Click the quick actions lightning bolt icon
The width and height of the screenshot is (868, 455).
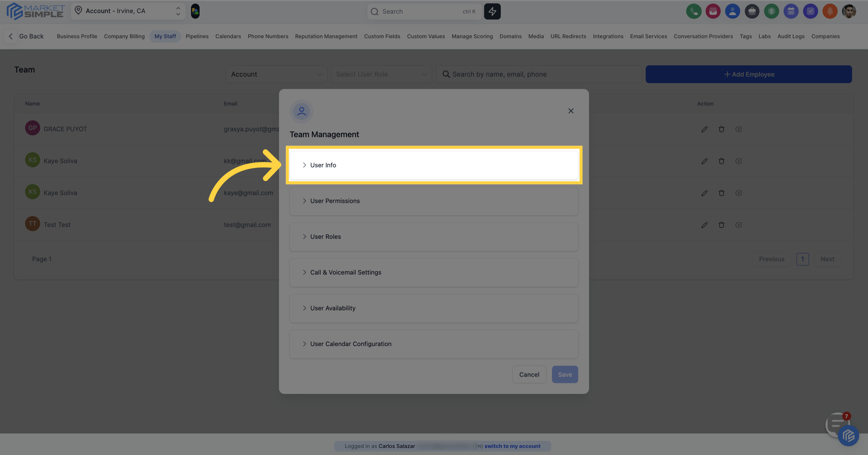pyautogui.click(x=492, y=11)
